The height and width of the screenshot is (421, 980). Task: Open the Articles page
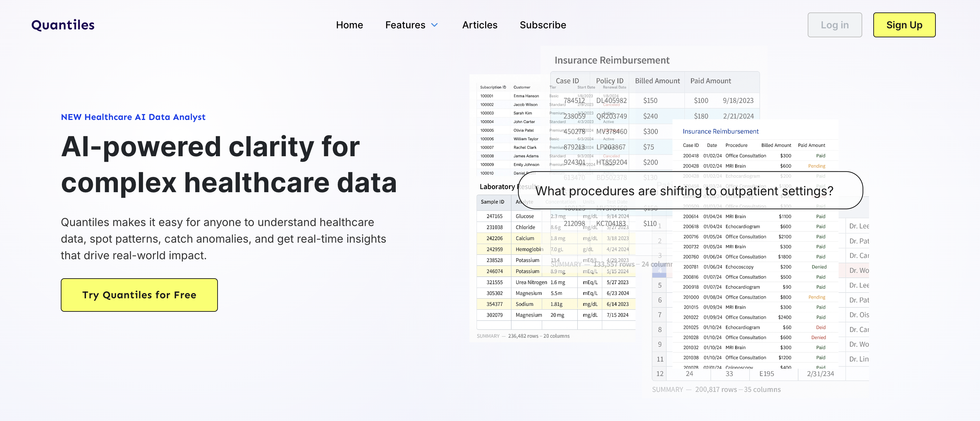pyautogui.click(x=479, y=25)
